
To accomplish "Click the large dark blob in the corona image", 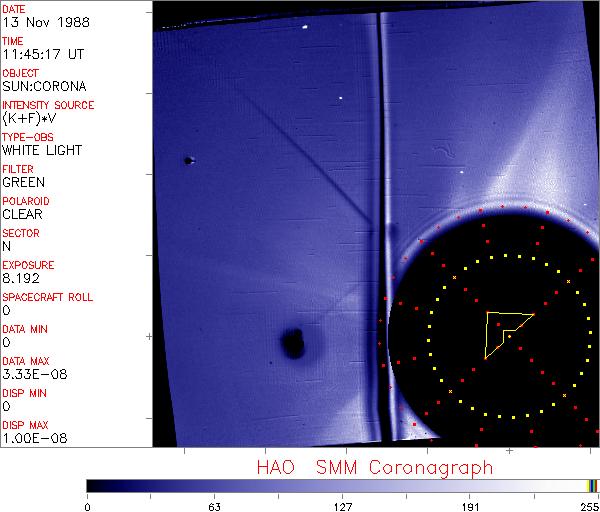I will click(x=293, y=343).
